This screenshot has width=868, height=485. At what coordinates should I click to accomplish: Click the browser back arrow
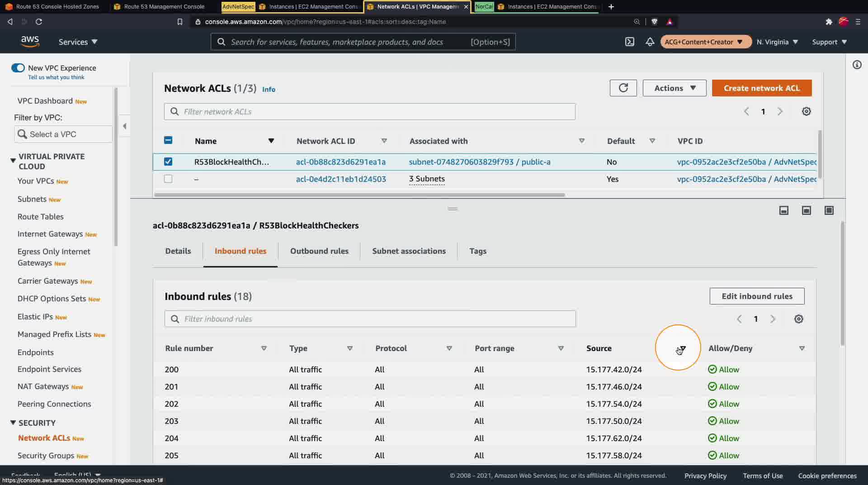[x=10, y=22]
